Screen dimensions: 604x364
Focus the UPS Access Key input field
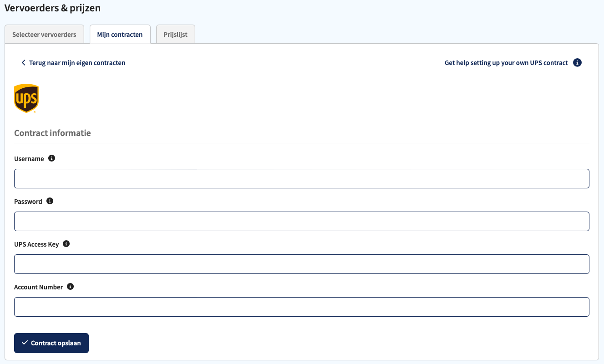coord(302,264)
